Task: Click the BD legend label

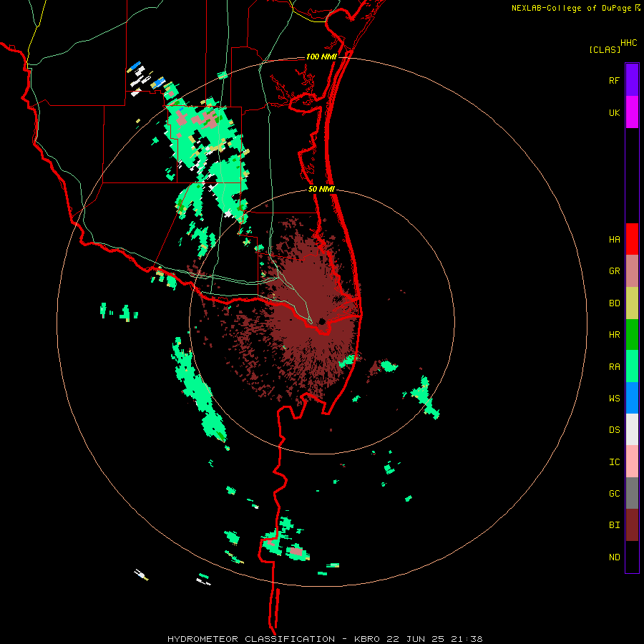Action: pos(614,303)
